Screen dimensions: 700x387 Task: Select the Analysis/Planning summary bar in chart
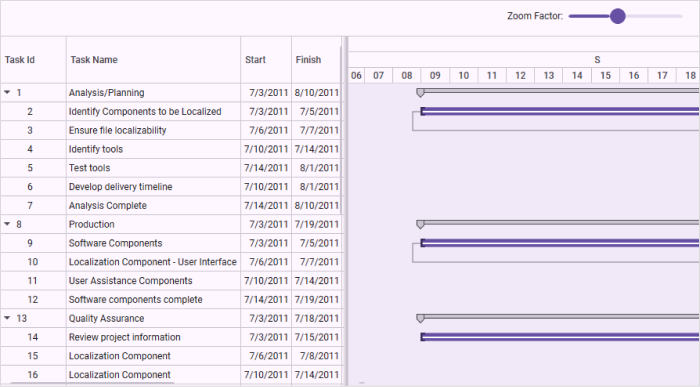[x=558, y=91]
